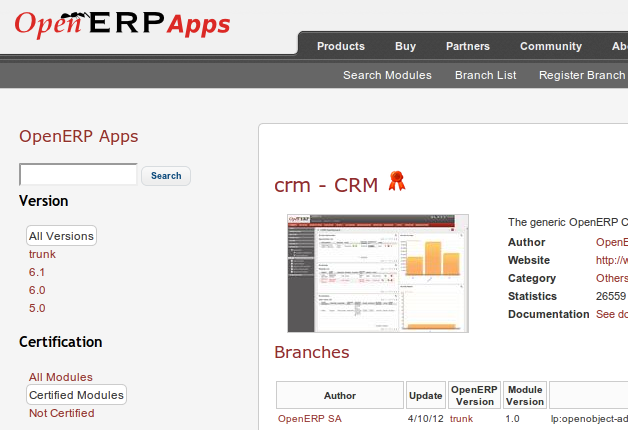Filter by version 6.1

(x=36, y=272)
